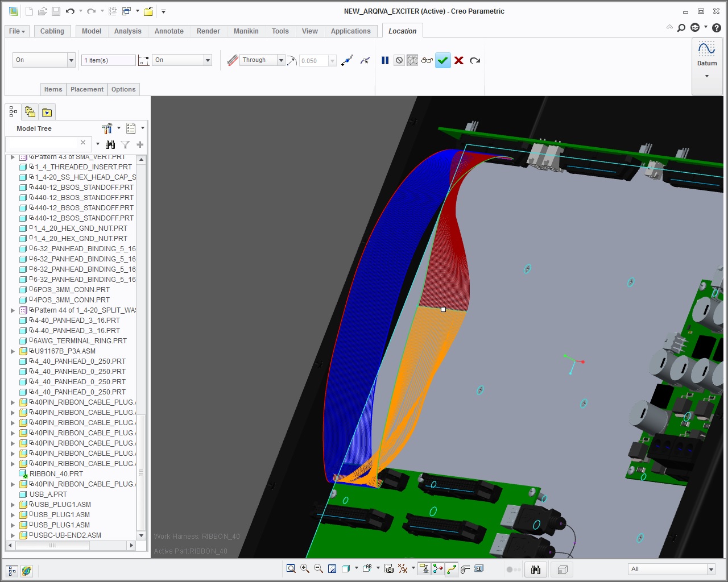Switch to the Model tab

pos(92,31)
